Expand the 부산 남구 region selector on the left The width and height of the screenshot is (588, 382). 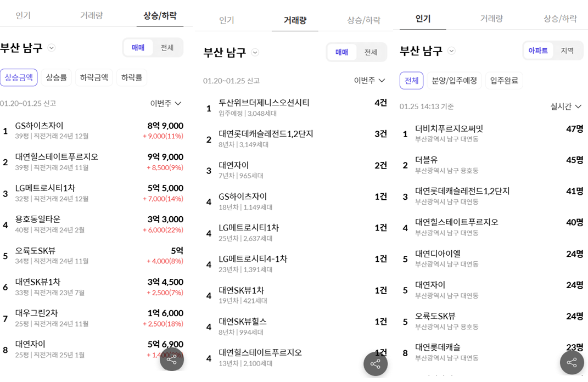point(52,48)
